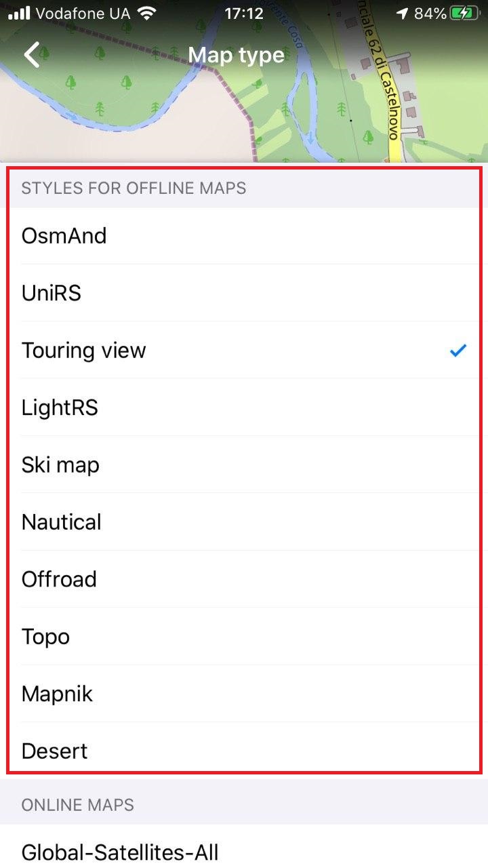488x868 pixels.
Task: Select the Offroad style
Action: pos(244,579)
